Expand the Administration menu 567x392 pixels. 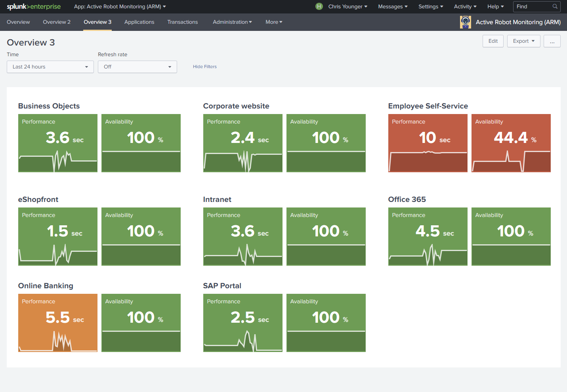click(232, 22)
